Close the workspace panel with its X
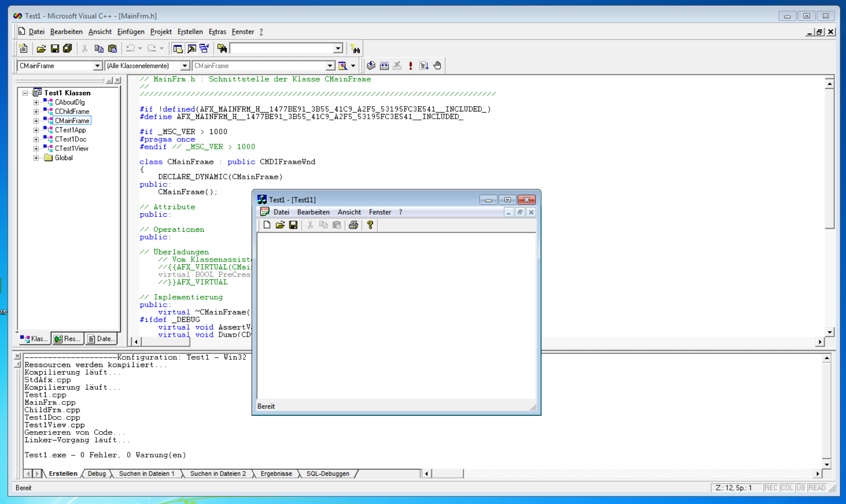Image resolution: width=846 pixels, height=504 pixels. point(118,80)
